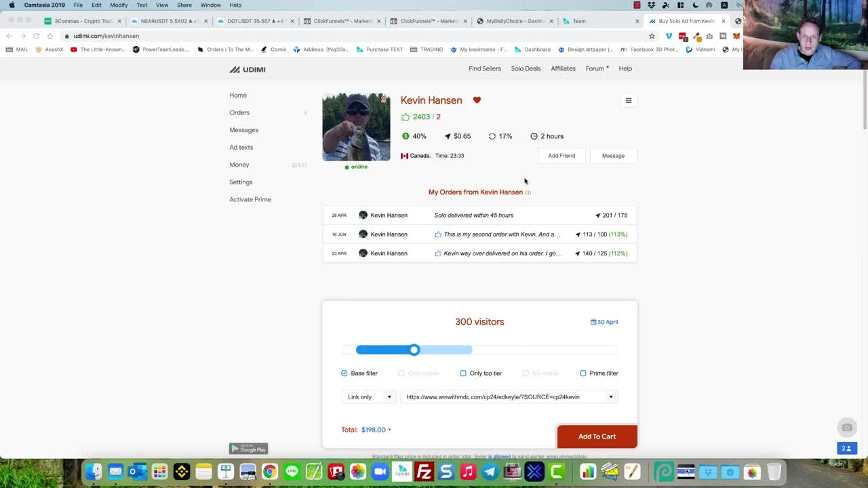Viewport: 868px width, 488px height.
Task: Click Kevin Hansen's profile photo
Action: [x=356, y=127]
